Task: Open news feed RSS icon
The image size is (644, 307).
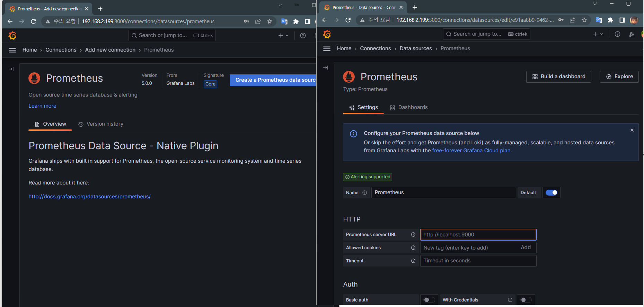Action: [632, 34]
